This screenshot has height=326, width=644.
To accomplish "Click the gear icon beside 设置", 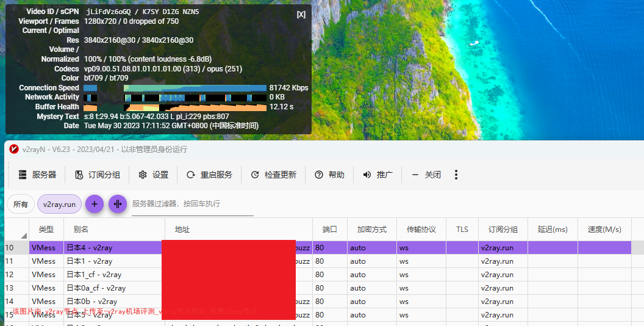I will tap(143, 175).
